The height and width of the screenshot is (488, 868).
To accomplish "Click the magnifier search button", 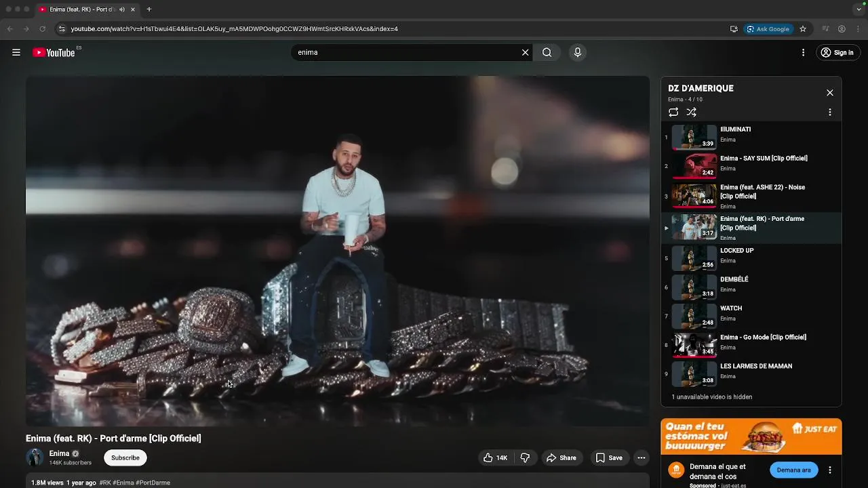I will (x=547, y=52).
